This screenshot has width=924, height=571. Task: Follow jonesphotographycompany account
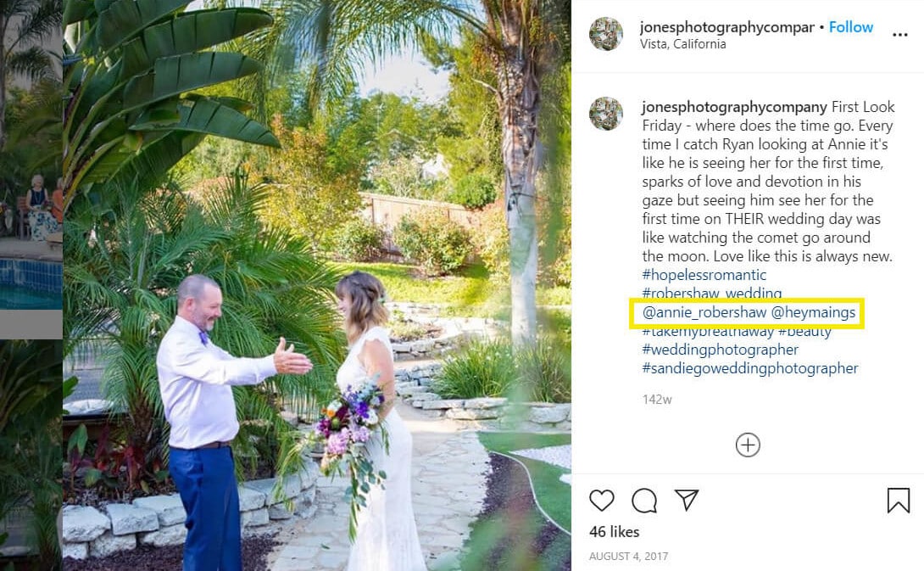(851, 27)
